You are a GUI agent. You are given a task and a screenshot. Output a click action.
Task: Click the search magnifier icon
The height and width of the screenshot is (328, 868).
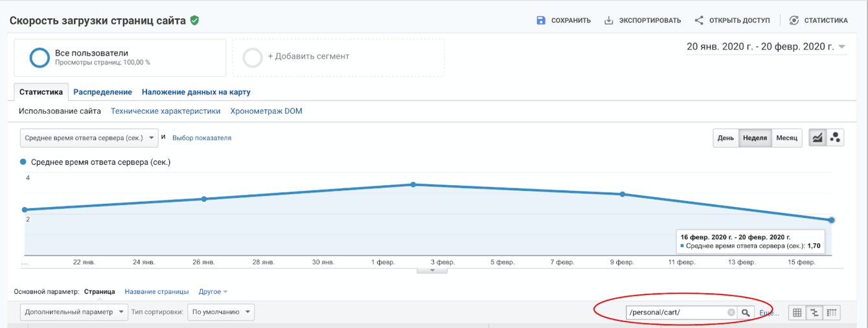[x=746, y=312]
